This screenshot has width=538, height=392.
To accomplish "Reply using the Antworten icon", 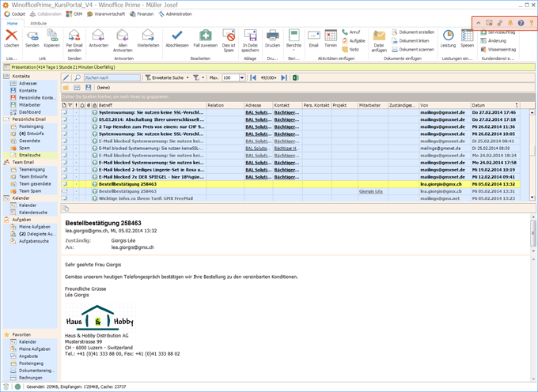I will click(x=98, y=36).
